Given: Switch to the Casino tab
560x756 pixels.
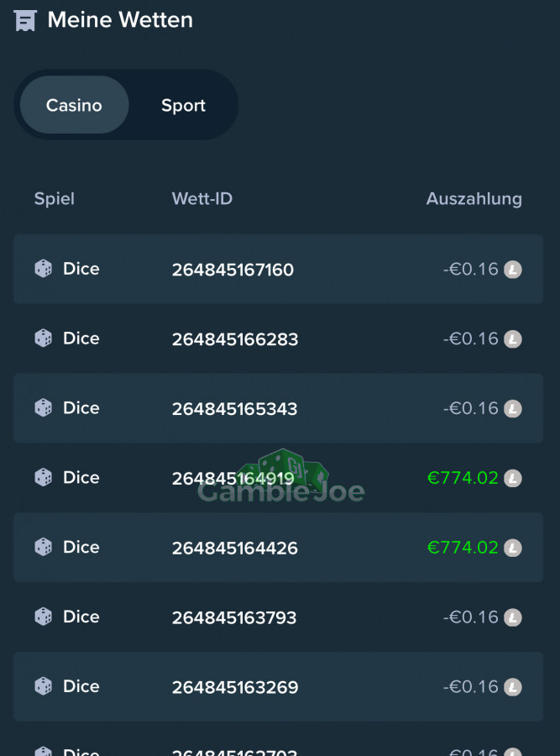Looking at the screenshot, I should pos(74,105).
